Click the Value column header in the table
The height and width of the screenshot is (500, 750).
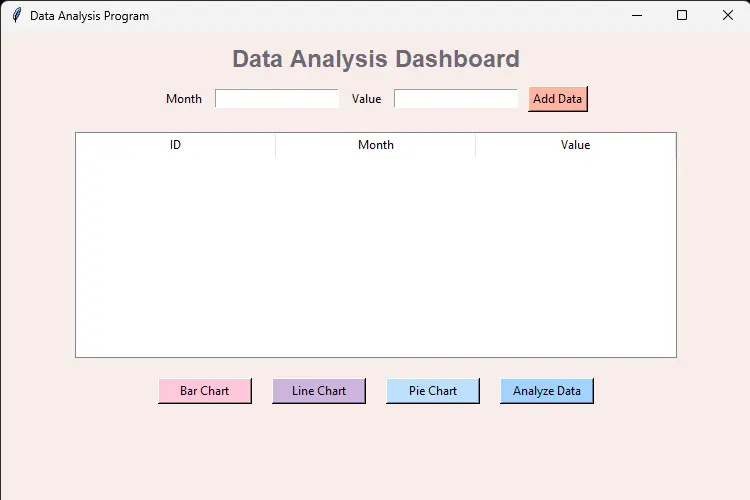(575, 145)
